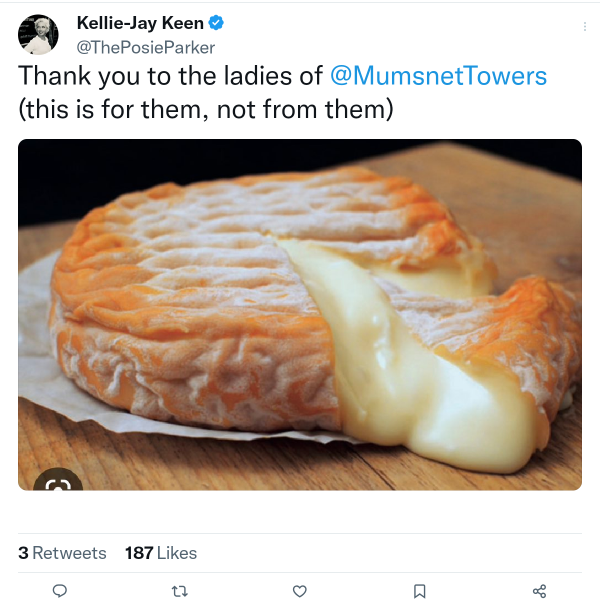Reply to the tweet via speech bubble icon
600x600 pixels.
point(59,591)
